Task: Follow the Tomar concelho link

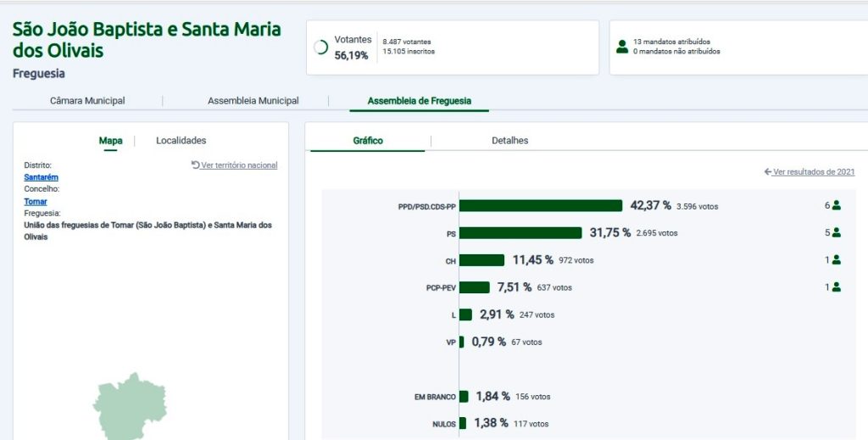Action: [36, 202]
